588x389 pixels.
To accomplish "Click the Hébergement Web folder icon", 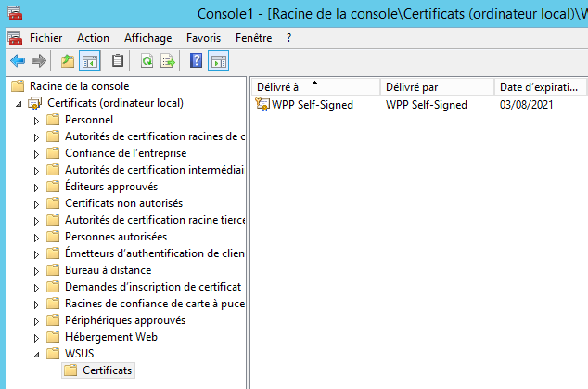I will [x=53, y=337].
